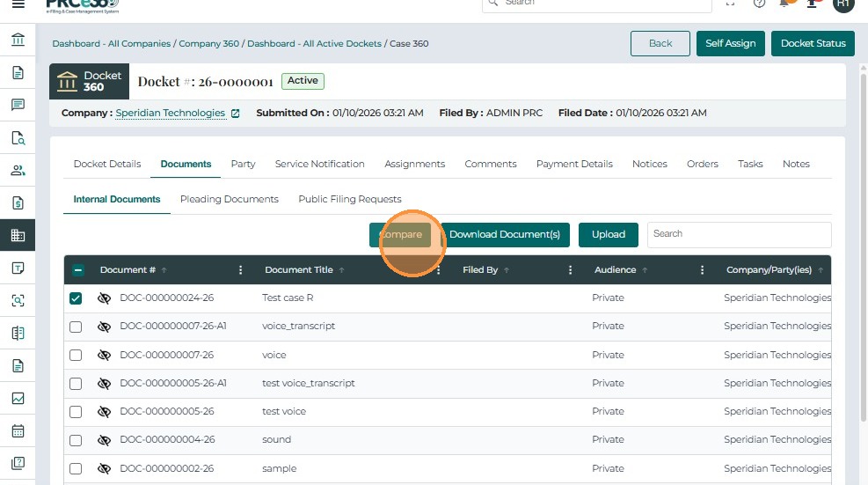Focus the documents table Search field
Screen dimensions: 868x485
pyautogui.click(x=739, y=234)
